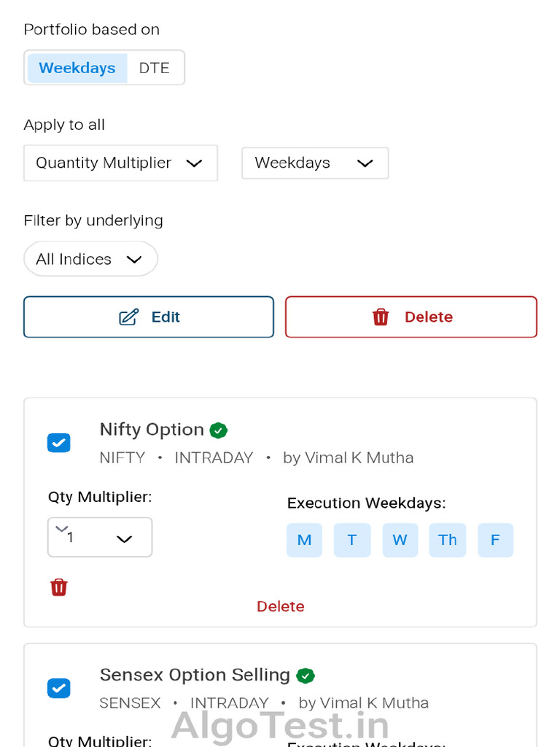Uncheck the Nifty Option strategy checkbox
The width and height of the screenshot is (560, 747).
[59, 443]
